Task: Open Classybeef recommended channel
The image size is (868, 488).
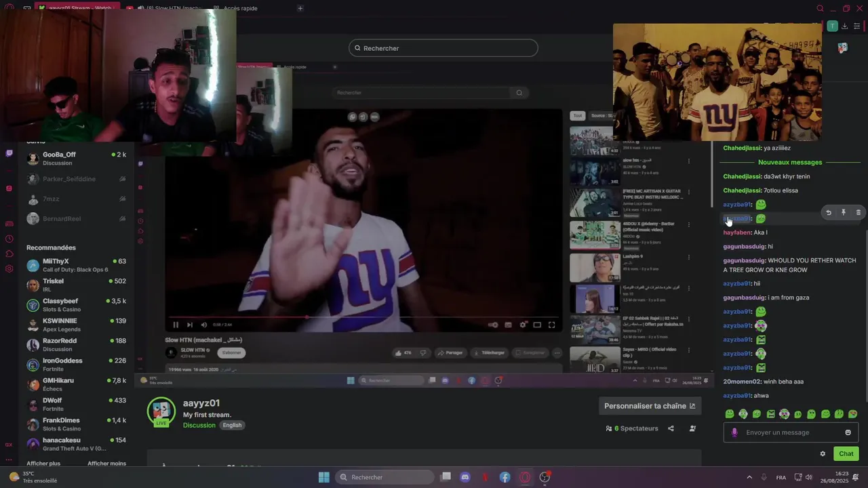Action: click(x=76, y=305)
